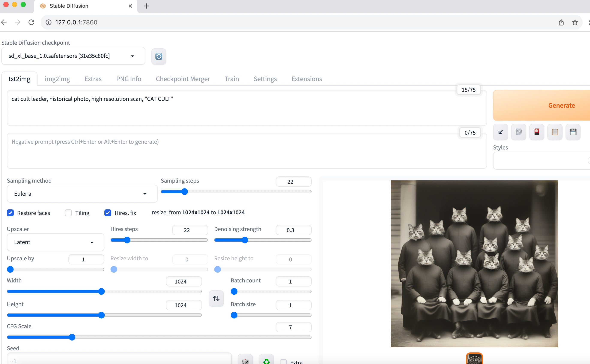The height and width of the screenshot is (364, 590).
Task: Click the floppy disk save style icon
Action: click(573, 132)
